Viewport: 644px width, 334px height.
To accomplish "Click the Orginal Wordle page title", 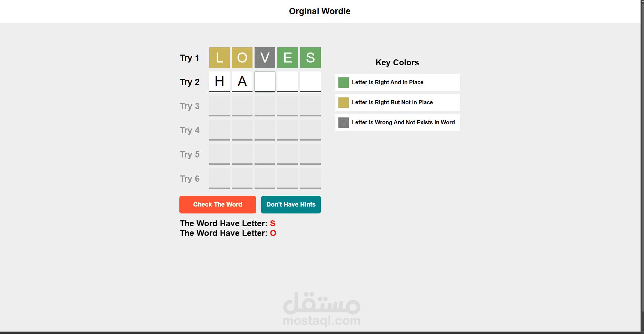I will tap(319, 11).
